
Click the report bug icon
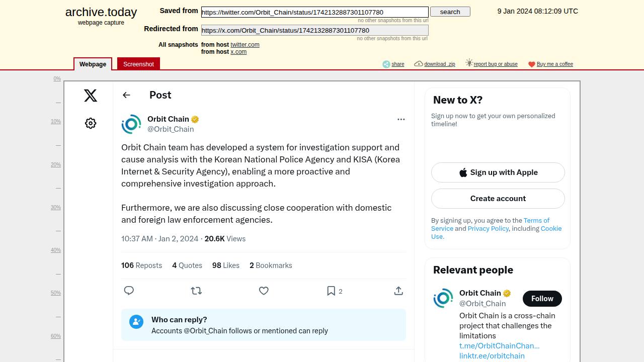pos(469,63)
